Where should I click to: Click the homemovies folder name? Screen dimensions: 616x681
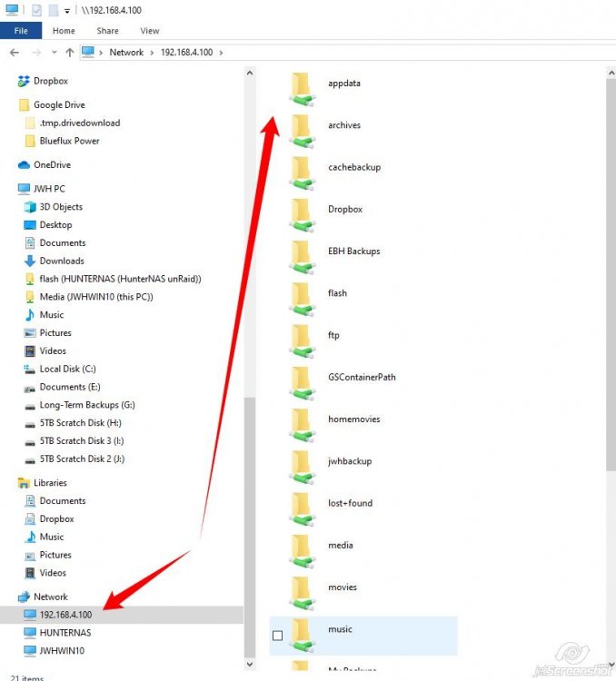[x=353, y=419]
